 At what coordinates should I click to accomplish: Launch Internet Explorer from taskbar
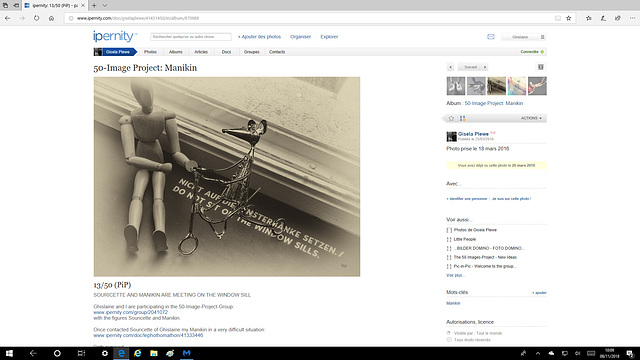tap(138, 353)
